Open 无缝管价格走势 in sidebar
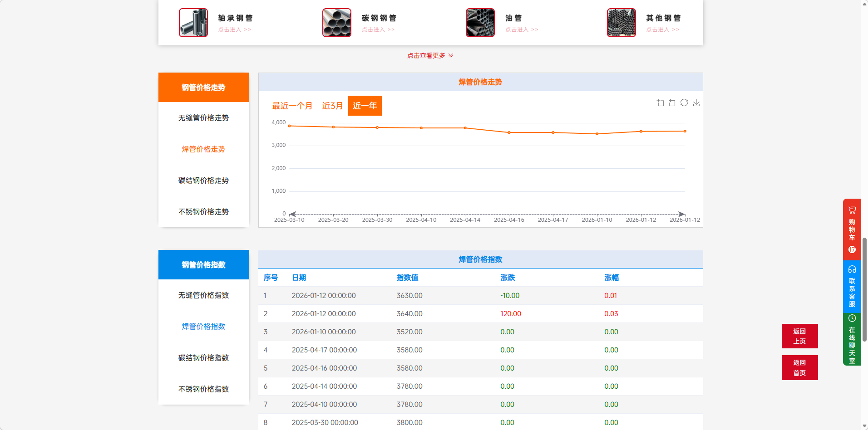 coord(203,118)
